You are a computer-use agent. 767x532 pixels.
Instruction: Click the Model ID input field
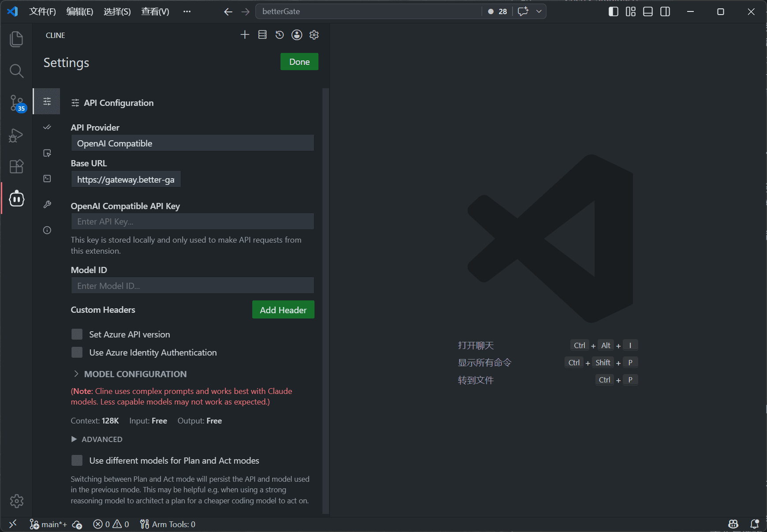tap(193, 285)
